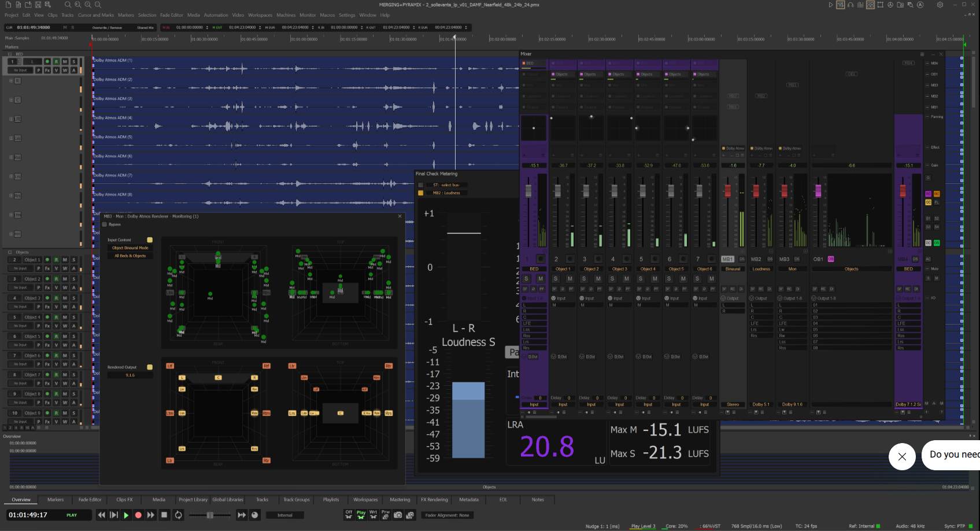This screenshot has width=980, height=531.
Task: Mute the Object 6 track
Action: (x=65, y=355)
